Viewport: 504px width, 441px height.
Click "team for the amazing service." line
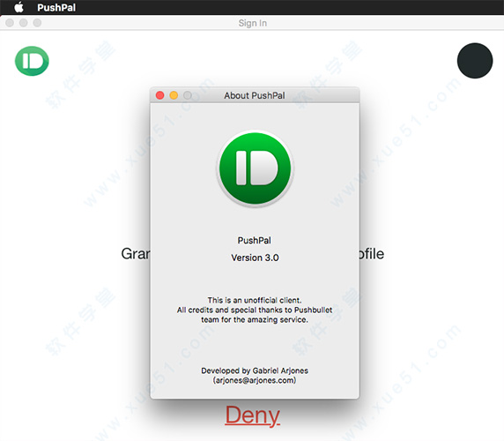click(x=255, y=320)
